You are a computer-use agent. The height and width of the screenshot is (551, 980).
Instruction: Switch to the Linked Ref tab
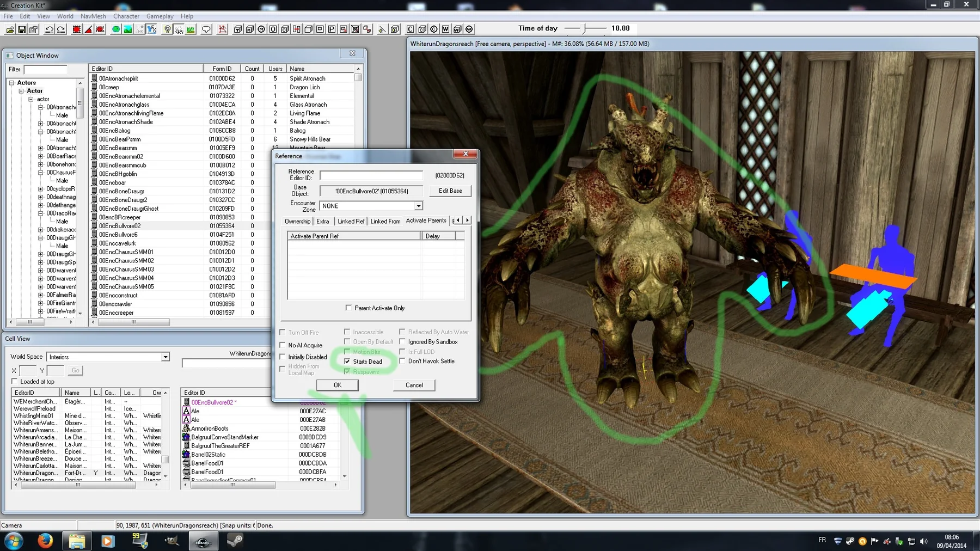point(351,221)
